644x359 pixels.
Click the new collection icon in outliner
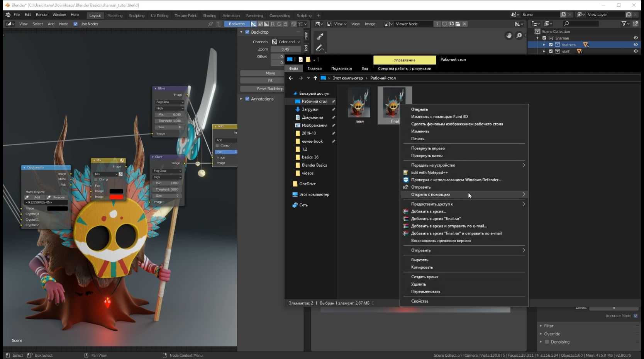[x=636, y=24]
